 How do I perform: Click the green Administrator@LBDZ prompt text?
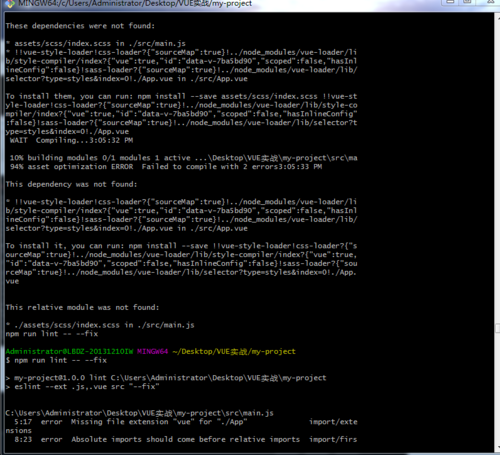point(69,351)
